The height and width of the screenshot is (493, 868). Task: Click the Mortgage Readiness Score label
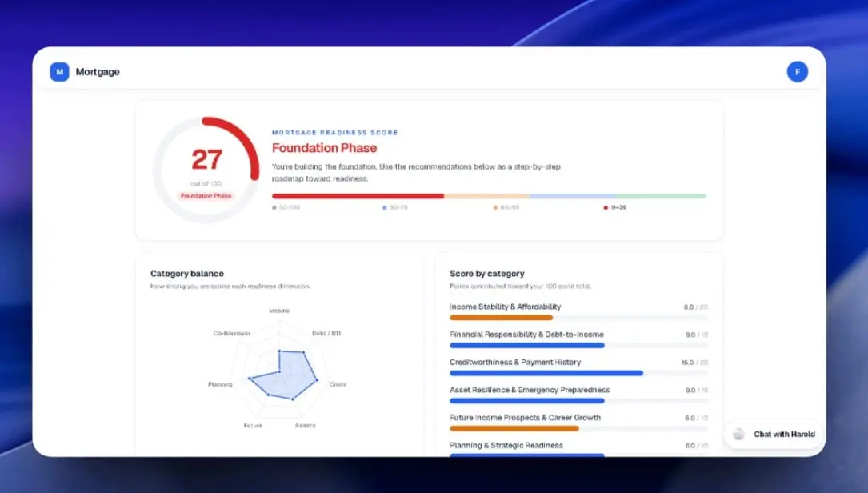tap(335, 133)
